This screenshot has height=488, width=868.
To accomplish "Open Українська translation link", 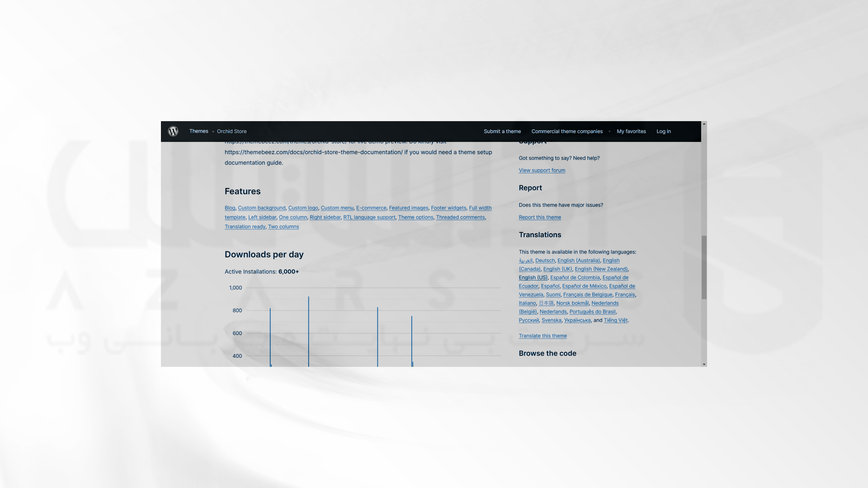I will coord(577,321).
